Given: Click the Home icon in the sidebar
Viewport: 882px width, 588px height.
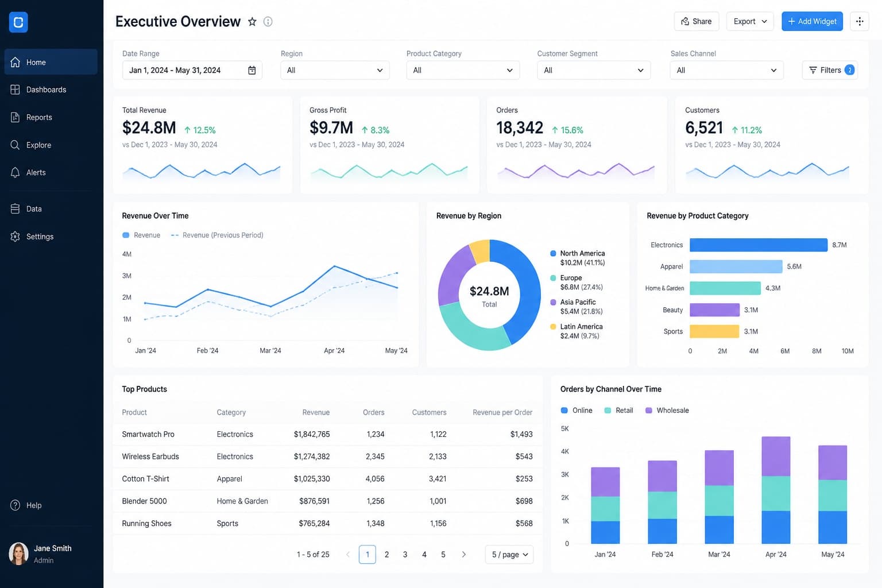Looking at the screenshot, I should coord(16,62).
